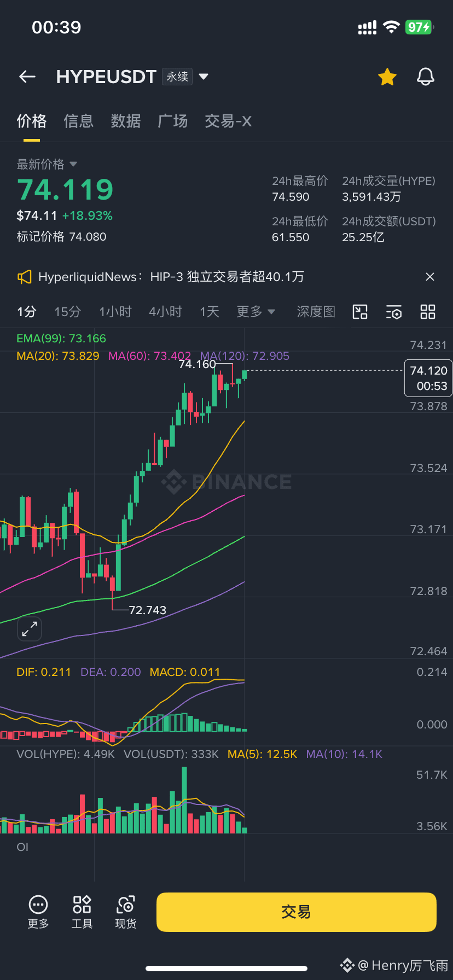Tap the DEA: 0.200 label
The width and height of the screenshot is (453, 980).
[x=111, y=672]
